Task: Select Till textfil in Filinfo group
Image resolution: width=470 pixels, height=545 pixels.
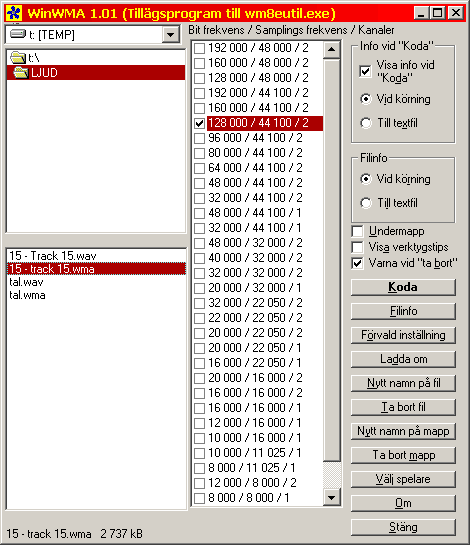Action: [x=366, y=203]
